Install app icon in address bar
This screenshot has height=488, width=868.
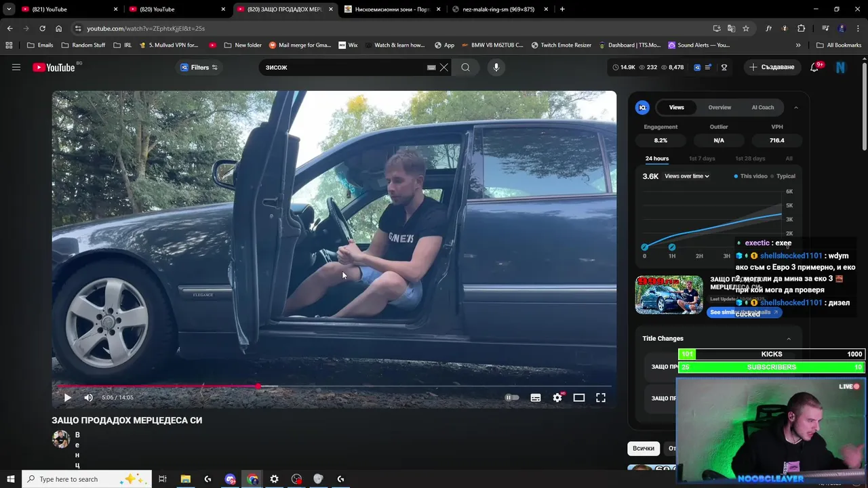click(717, 28)
